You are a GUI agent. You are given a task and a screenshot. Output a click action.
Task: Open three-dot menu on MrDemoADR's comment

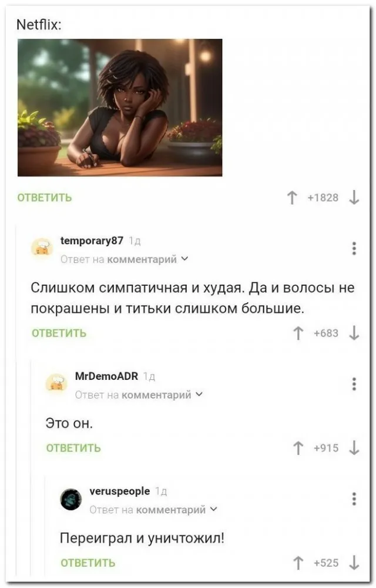pos(354,384)
